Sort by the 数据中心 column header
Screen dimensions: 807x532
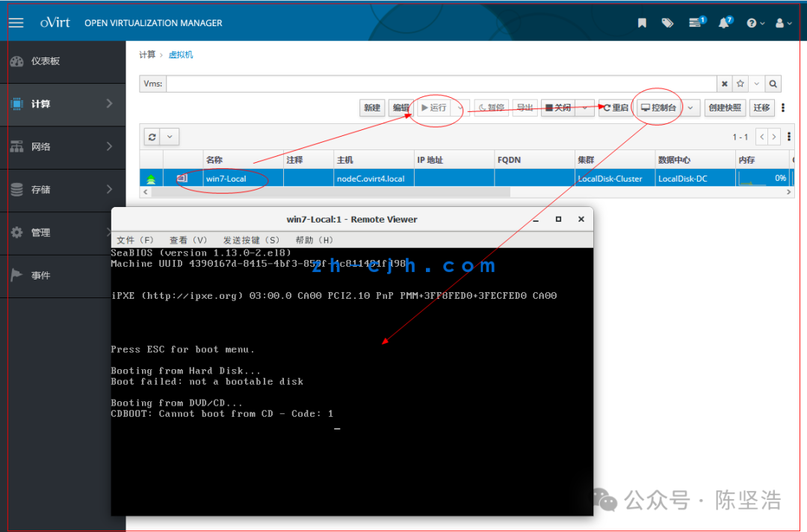[x=695, y=160]
